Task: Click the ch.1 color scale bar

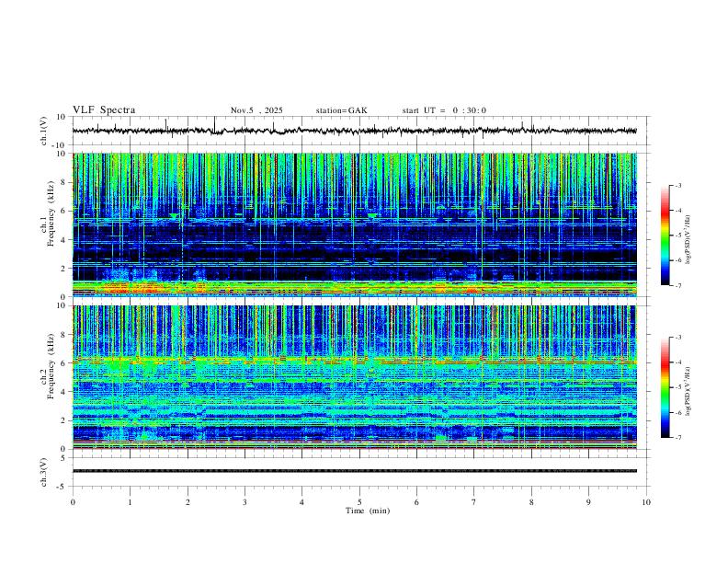Action: tap(665, 236)
